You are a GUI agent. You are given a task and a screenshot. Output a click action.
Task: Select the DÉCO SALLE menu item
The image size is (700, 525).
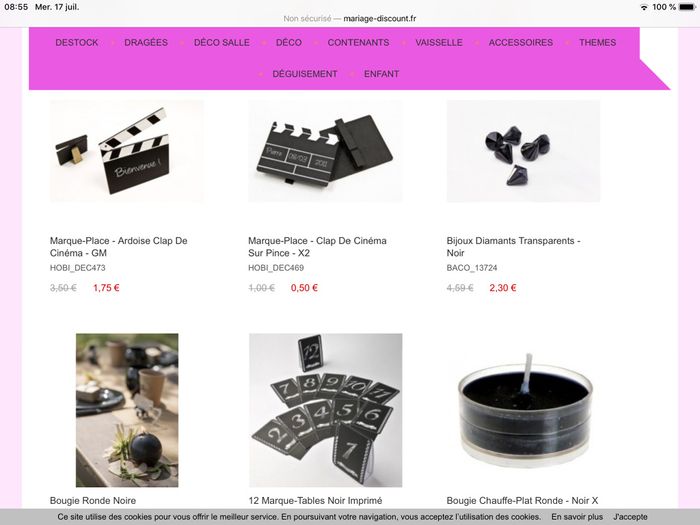point(221,42)
